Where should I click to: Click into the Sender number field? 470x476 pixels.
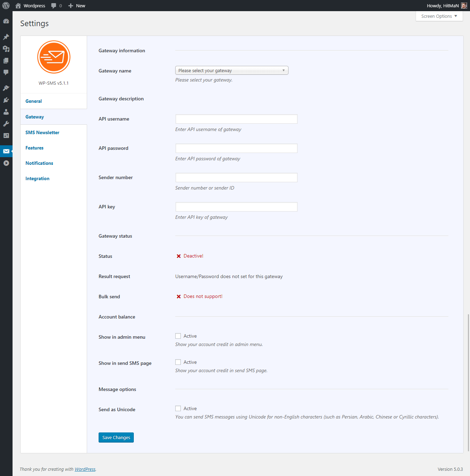click(x=236, y=177)
